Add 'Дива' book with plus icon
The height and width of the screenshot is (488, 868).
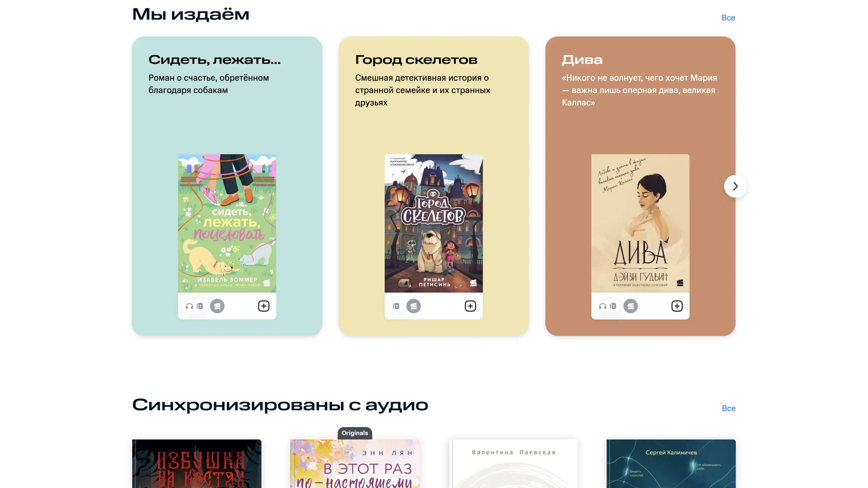pos(677,306)
